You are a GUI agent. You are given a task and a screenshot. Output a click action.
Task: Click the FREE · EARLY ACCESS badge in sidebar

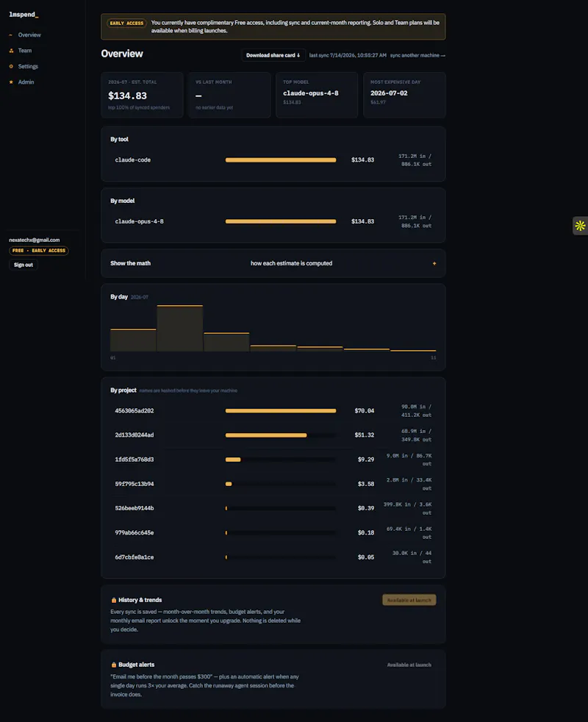click(x=39, y=251)
